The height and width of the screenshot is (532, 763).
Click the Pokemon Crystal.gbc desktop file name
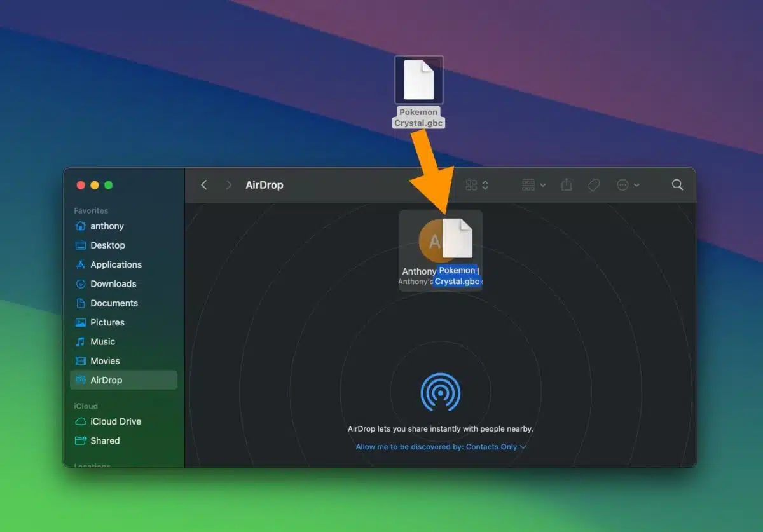pyautogui.click(x=418, y=118)
